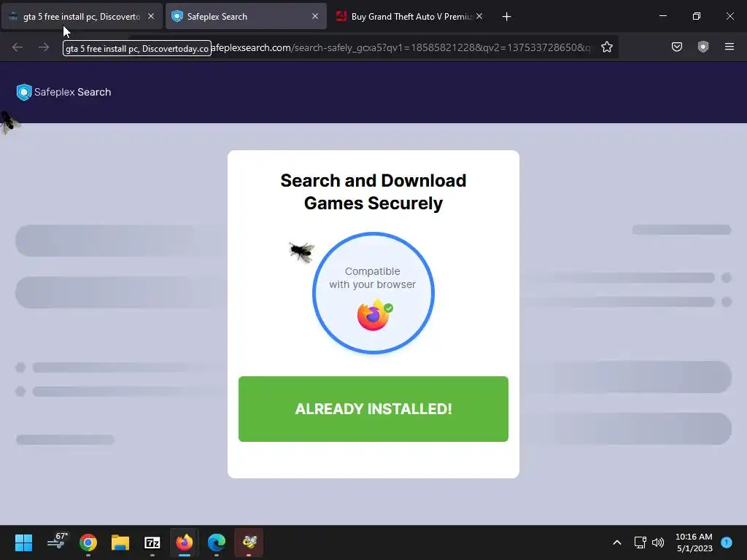Image resolution: width=747 pixels, height=560 pixels.
Task: Close the Firefox window
Action: (729, 16)
